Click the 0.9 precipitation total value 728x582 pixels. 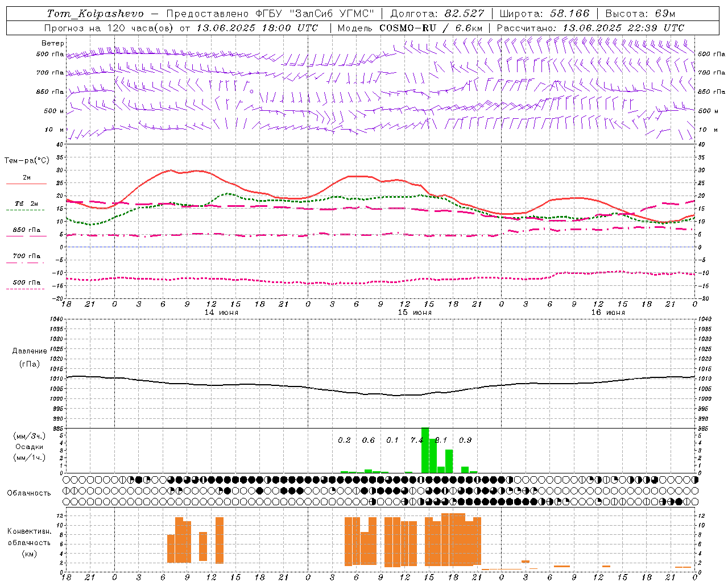[x=465, y=440]
